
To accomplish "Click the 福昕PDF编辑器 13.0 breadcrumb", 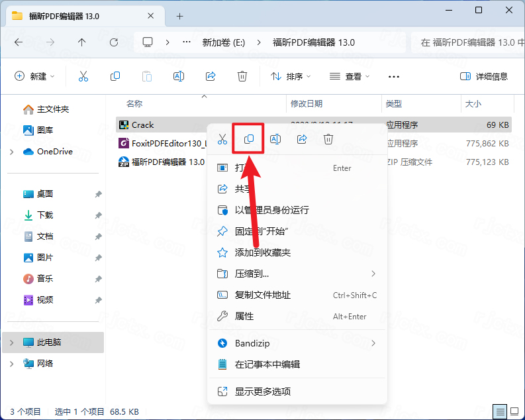I will pos(313,42).
